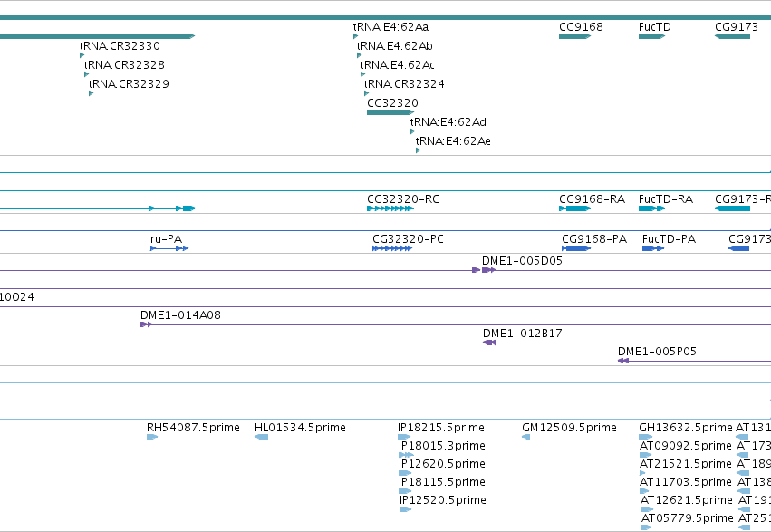Click the CG9168-RA transcript glyph
Screen dimensions: 771x532
click(x=574, y=208)
